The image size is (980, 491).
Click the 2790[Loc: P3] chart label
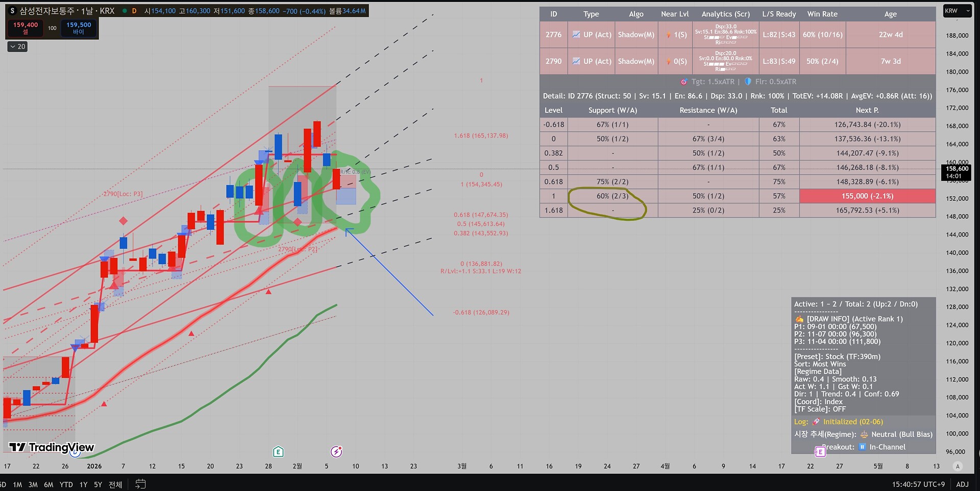pyautogui.click(x=123, y=194)
